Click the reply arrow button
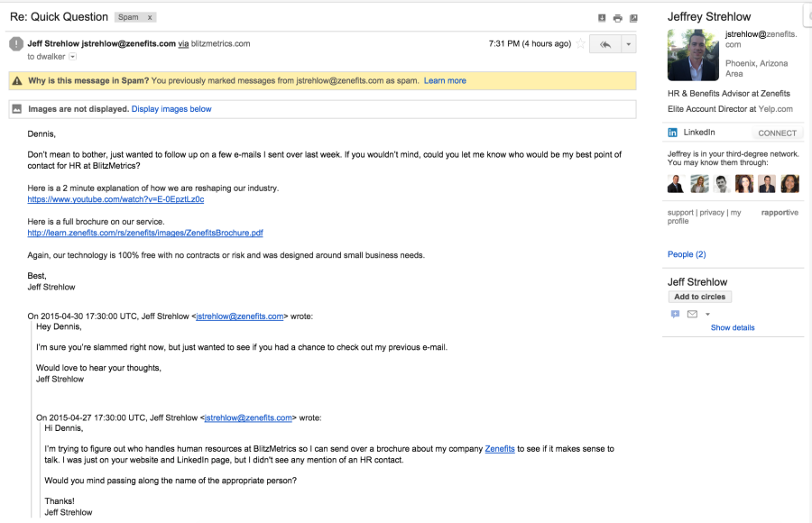This screenshot has width=812, height=523. pos(604,43)
